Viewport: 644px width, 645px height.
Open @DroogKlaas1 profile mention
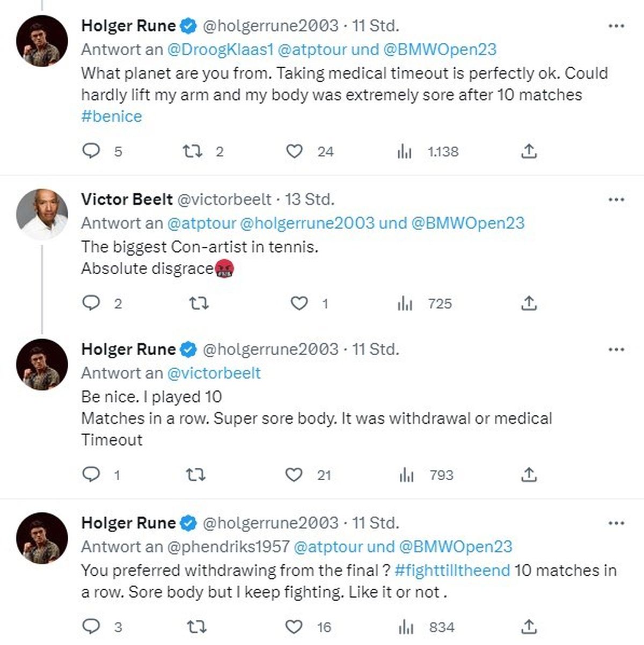(221, 49)
